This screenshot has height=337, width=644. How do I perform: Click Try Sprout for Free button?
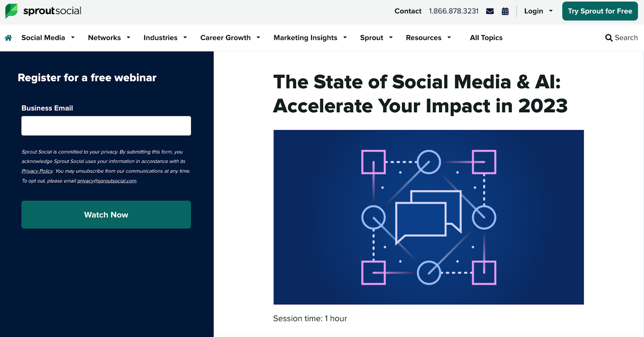600,11
